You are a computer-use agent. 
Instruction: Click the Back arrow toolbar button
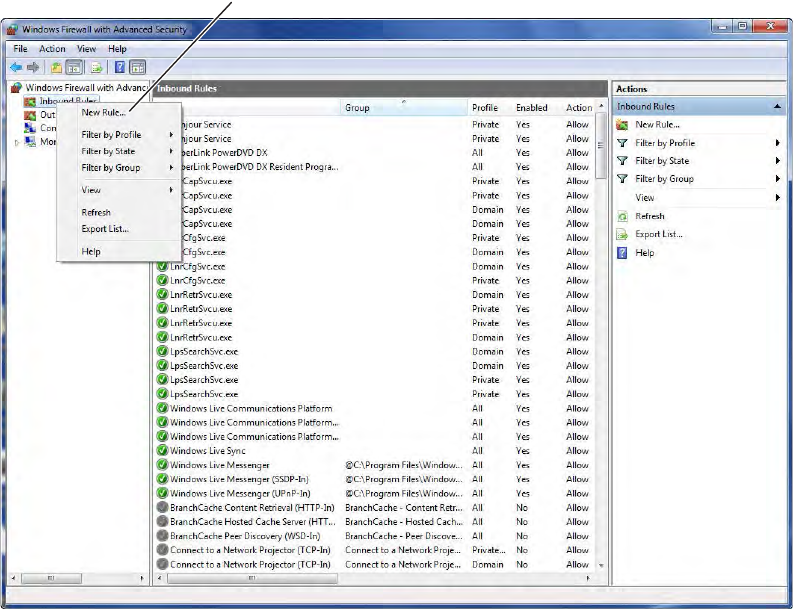tap(16, 67)
